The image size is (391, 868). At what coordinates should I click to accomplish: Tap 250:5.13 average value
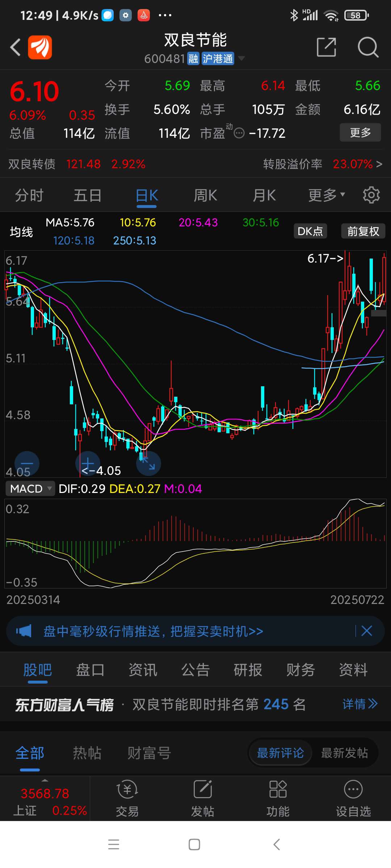click(x=135, y=241)
